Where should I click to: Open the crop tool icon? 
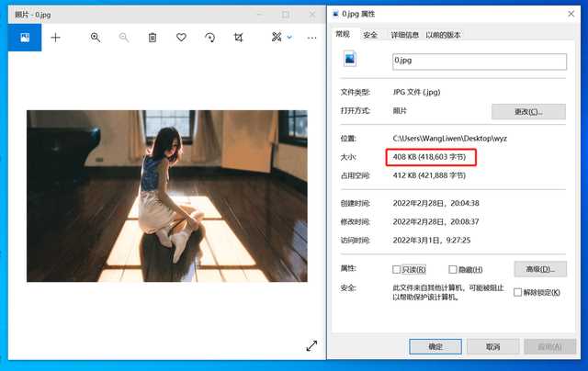(x=239, y=38)
